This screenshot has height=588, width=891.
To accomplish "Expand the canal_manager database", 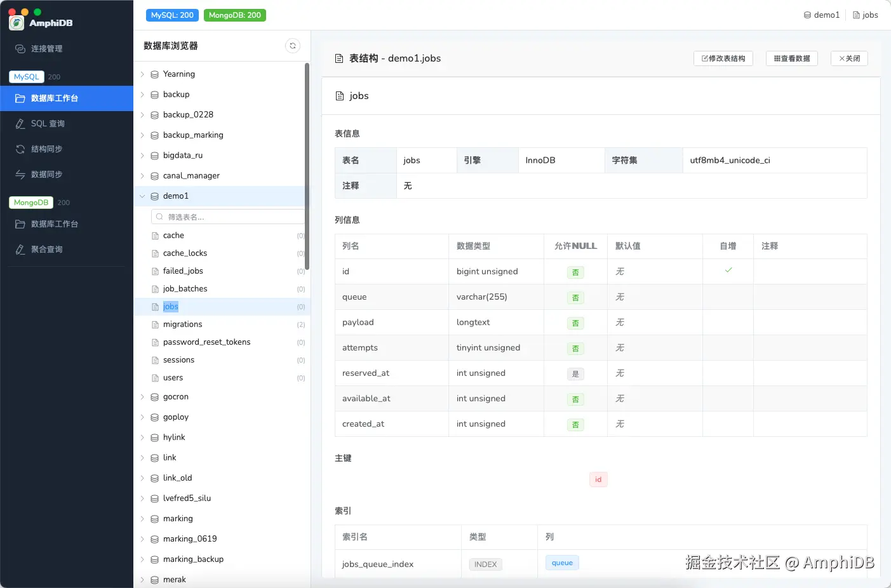I will pos(142,176).
